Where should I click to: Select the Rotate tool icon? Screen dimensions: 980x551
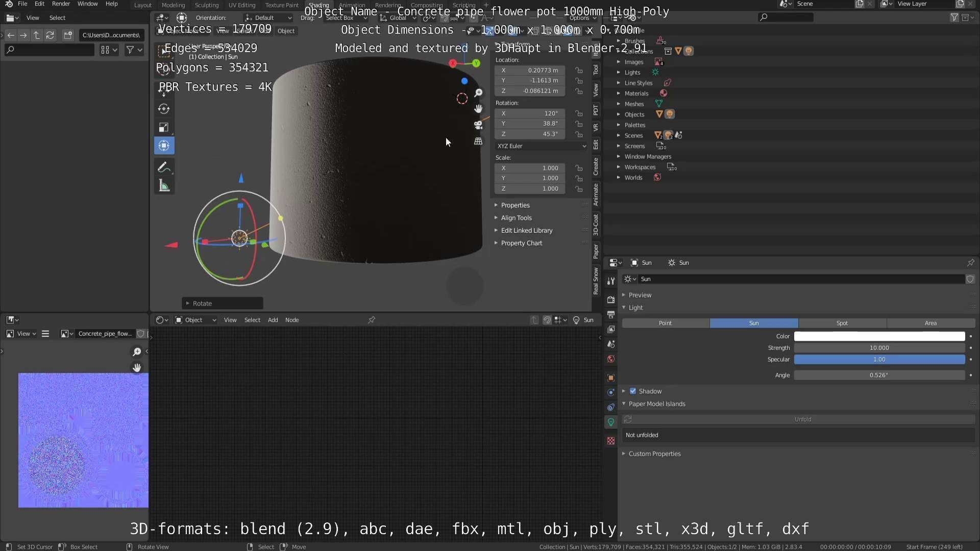(x=164, y=109)
